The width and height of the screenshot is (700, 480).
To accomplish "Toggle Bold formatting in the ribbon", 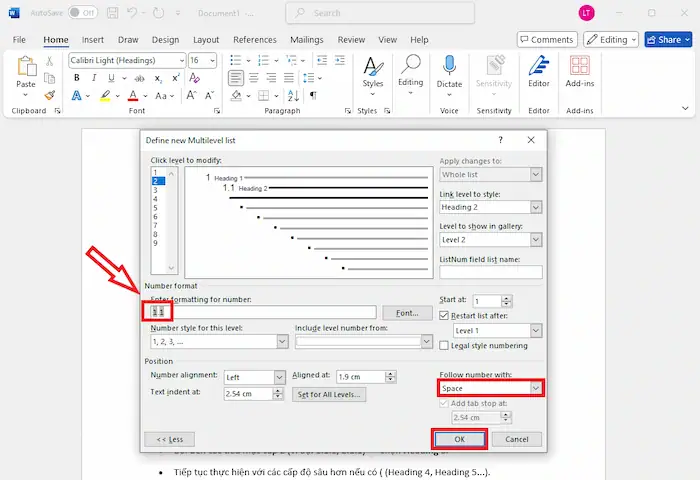I will tap(76, 78).
